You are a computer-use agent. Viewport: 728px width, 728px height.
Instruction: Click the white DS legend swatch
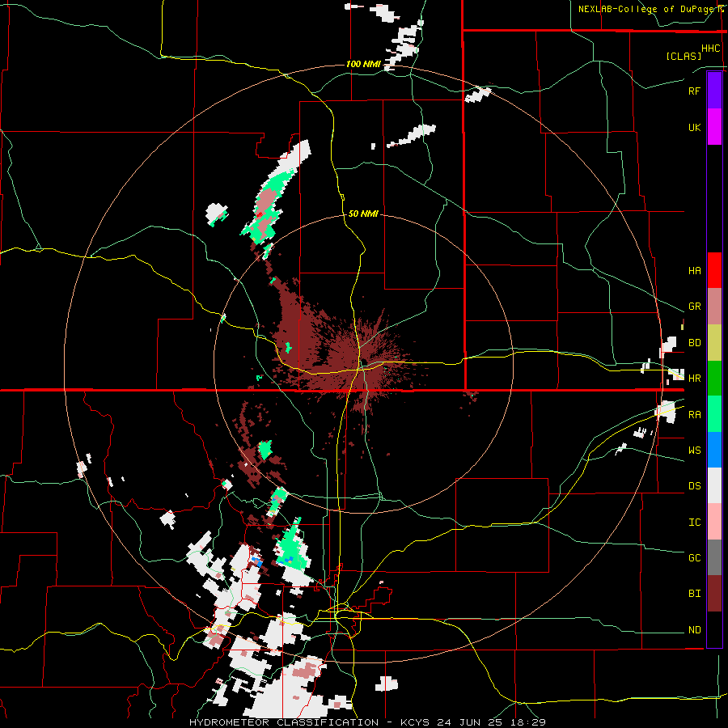[714, 485]
